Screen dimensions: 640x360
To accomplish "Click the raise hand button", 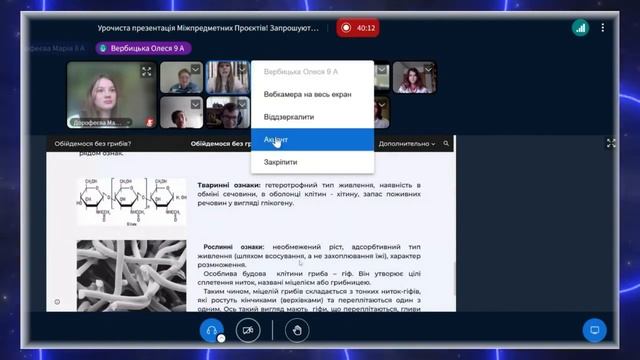I will click(x=297, y=330).
